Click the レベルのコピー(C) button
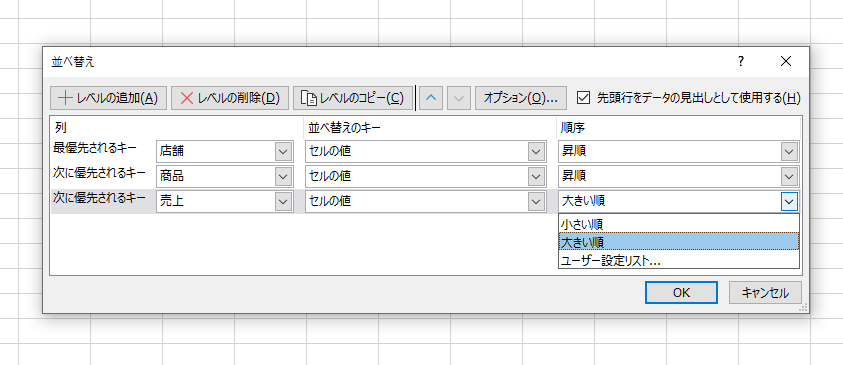Image resolution: width=843 pixels, height=365 pixels. click(x=353, y=98)
